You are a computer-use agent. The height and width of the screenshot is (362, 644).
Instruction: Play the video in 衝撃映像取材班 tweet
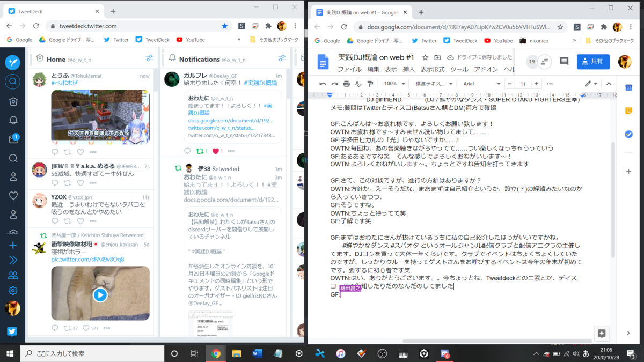point(100,294)
